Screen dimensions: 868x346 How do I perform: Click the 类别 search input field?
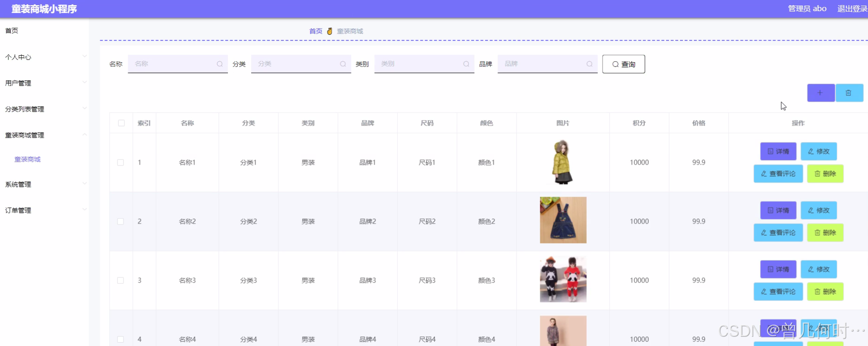(424, 64)
